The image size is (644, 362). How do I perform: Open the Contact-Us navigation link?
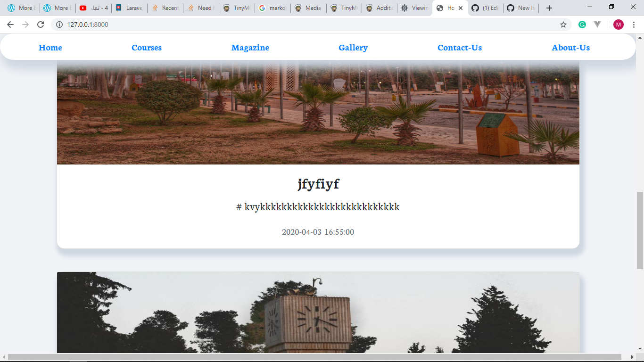coord(460,48)
